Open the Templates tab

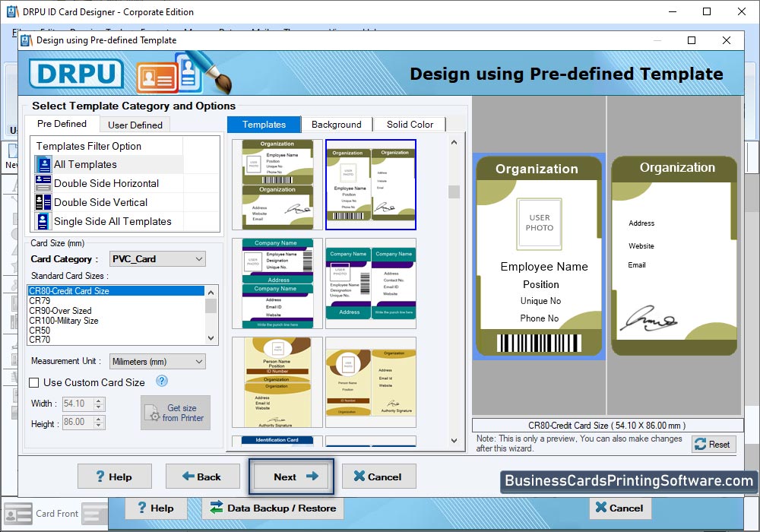pyautogui.click(x=264, y=125)
